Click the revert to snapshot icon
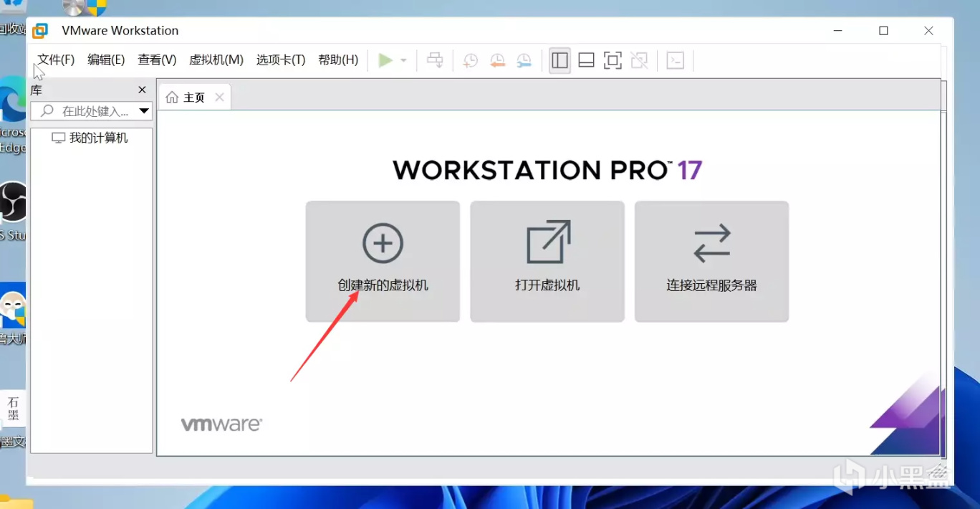This screenshot has height=509, width=980. (497, 61)
